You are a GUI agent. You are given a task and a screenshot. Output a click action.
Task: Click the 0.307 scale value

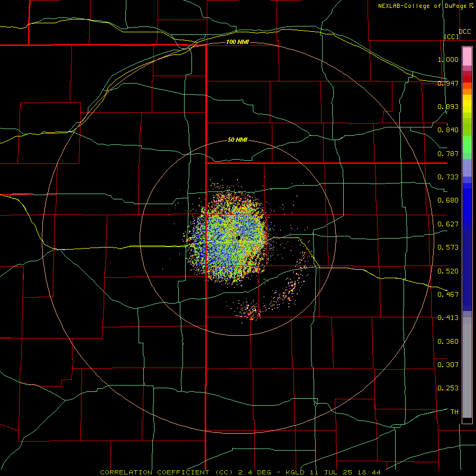(x=448, y=365)
